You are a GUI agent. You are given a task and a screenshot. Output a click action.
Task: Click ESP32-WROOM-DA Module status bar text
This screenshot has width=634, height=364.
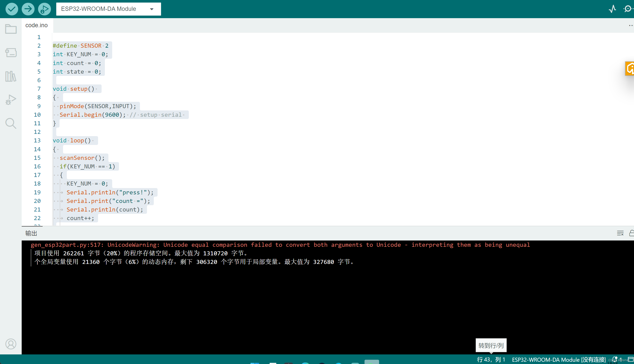point(559,359)
